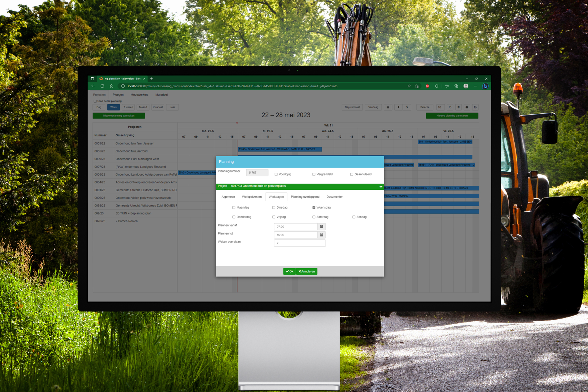Go to the next week with the right arrow
Viewport: 588px width, 392px height.
(x=407, y=107)
